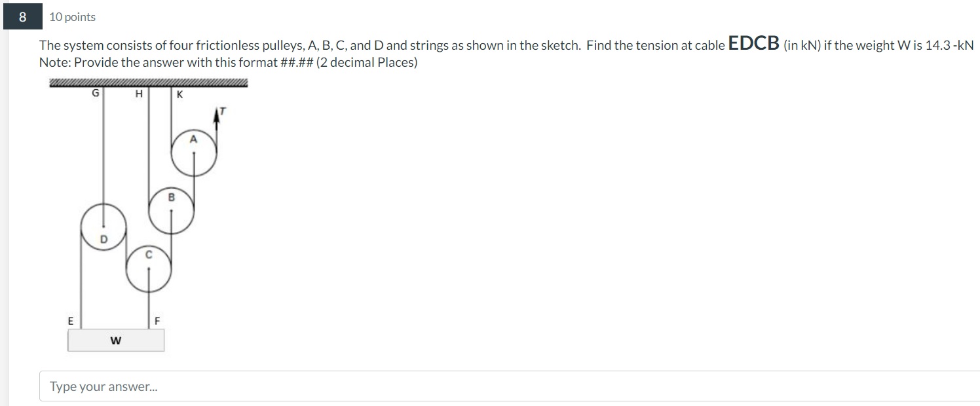
Task: Click the label K in the sketch
Action: [x=180, y=94]
